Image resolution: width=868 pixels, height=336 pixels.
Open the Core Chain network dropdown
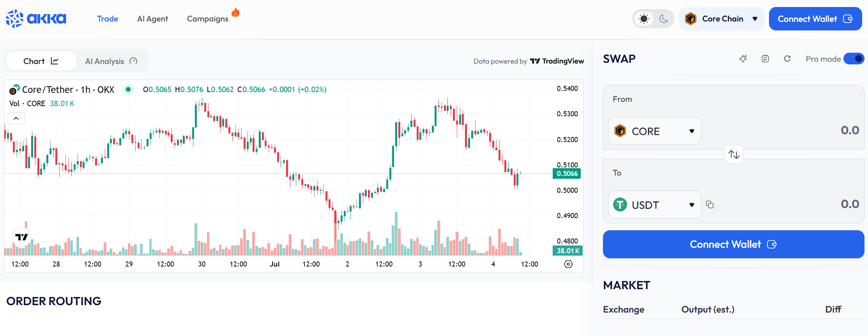pyautogui.click(x=721, y=19)
